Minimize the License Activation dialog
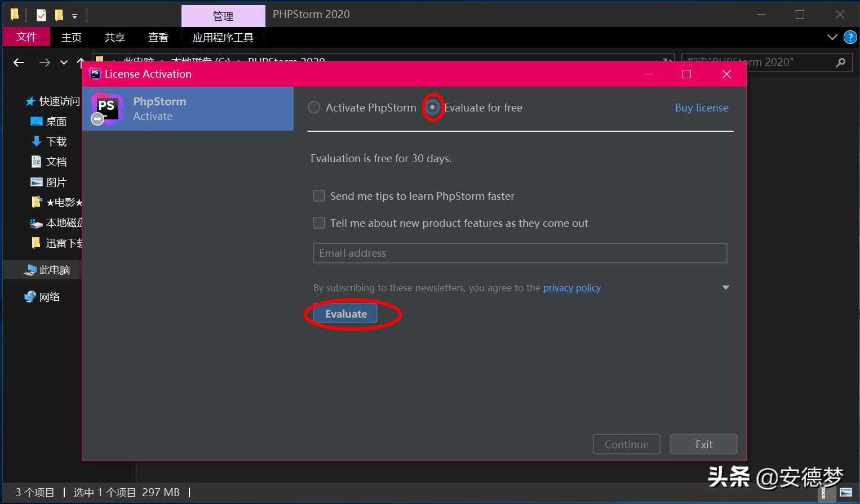Viewport: 860px width, 504px height. point(648,74)
